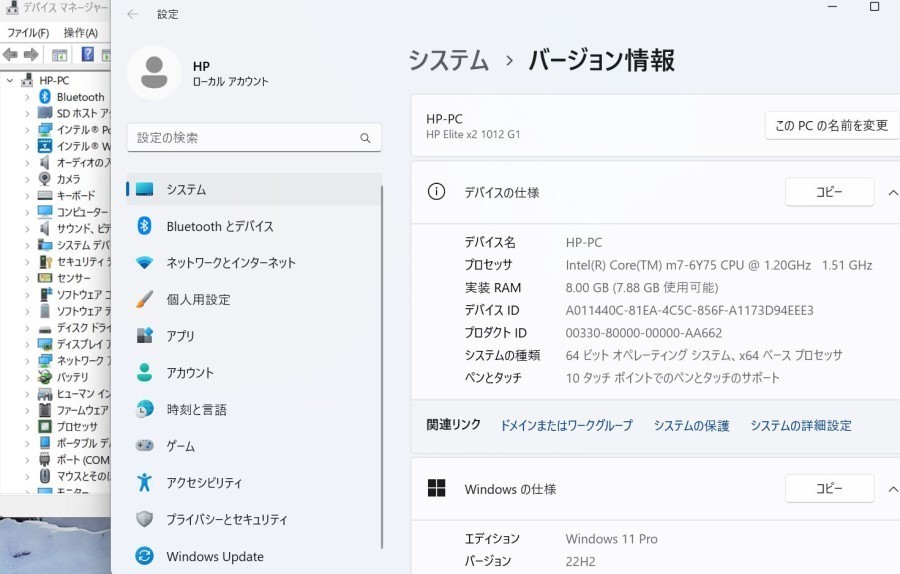Open the アカウント person icon
Image resolution: width=900 pixels, height=574 pixels.
tap(144, 373)
